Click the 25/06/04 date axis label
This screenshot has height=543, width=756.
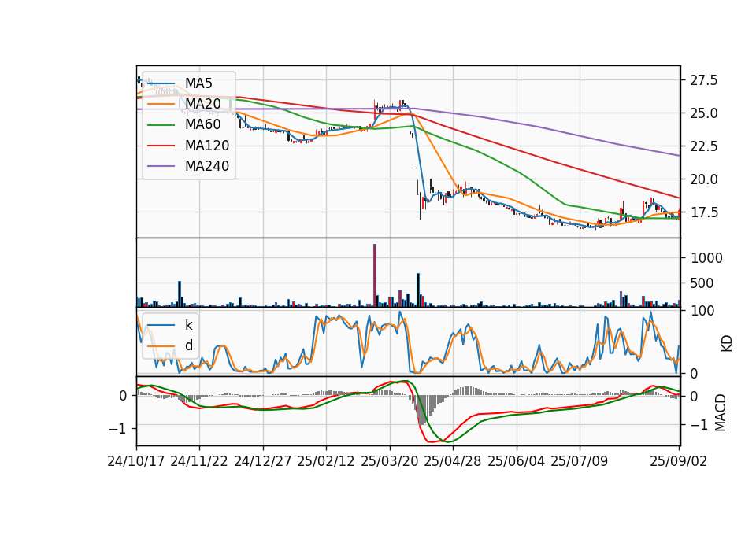pyautogui.click(x=517, y=461)
